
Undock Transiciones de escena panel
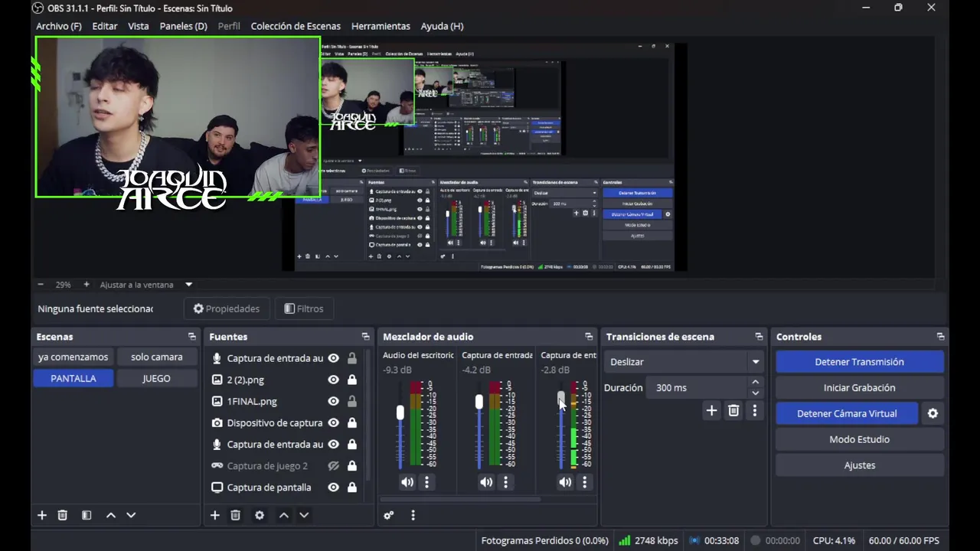[x=759, y=337]
